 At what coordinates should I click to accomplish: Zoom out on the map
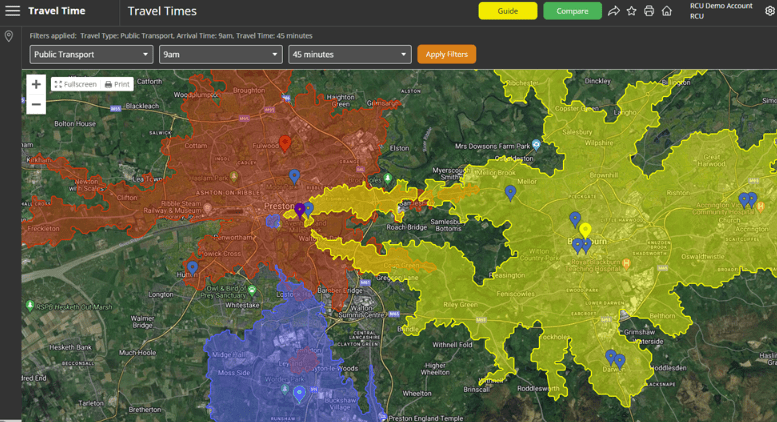click(36, 104)
